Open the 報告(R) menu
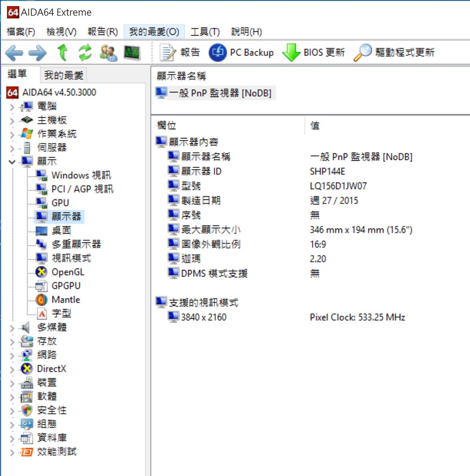Screen dimensions: 470x476 [x=103, y=32]
